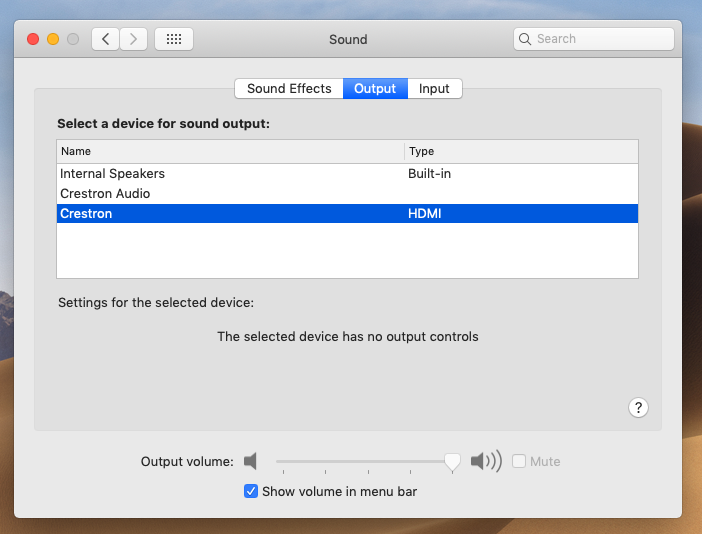The width and height of the screenshot is (702, 534).
Task: Sort devices by Type column header
Action: [520, 151]
